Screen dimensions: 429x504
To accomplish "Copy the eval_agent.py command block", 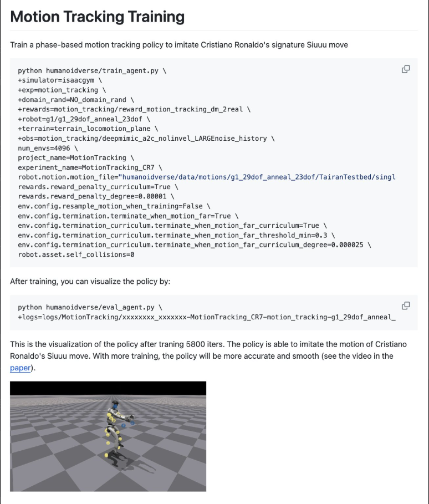I will click(406, 306).
